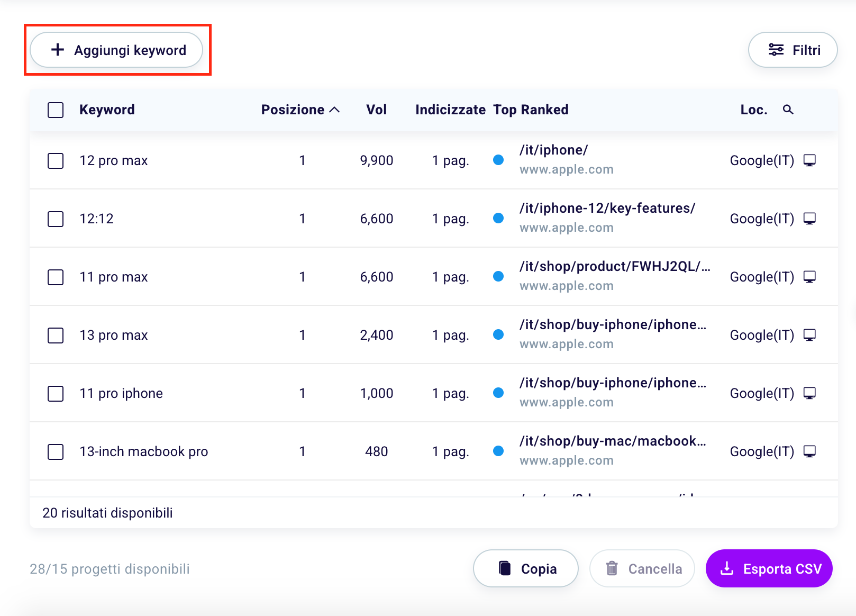The height and width of the screenshot is (616, 856).
Task: Click the Cancella trash button
Action: (642, 568)
